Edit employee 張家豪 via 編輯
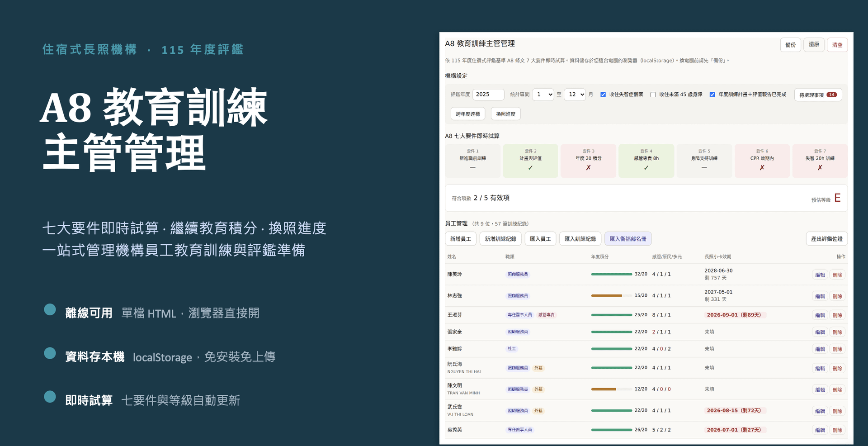The width and height of the screenshot is (868, 446). (820, 332)
